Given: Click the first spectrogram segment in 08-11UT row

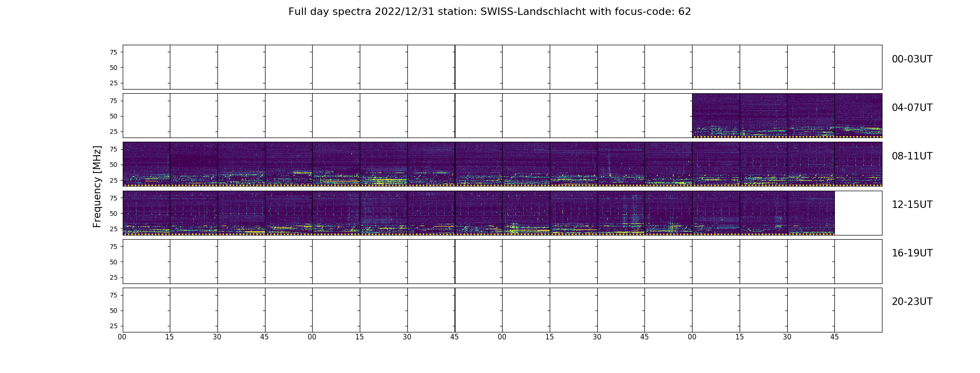Looking at the screenshot, I should 146,164.
